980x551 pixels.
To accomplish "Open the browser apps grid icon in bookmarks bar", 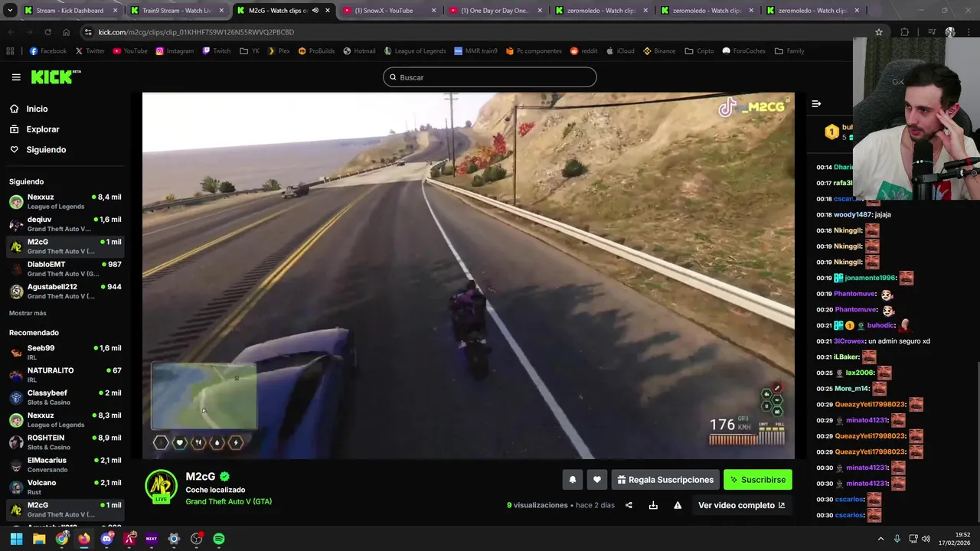I will 10,51.
